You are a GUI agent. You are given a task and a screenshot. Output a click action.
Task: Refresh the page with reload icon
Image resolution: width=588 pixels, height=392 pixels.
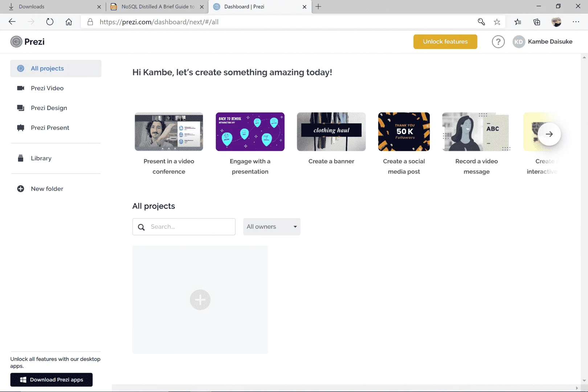(x=50, y=22)
